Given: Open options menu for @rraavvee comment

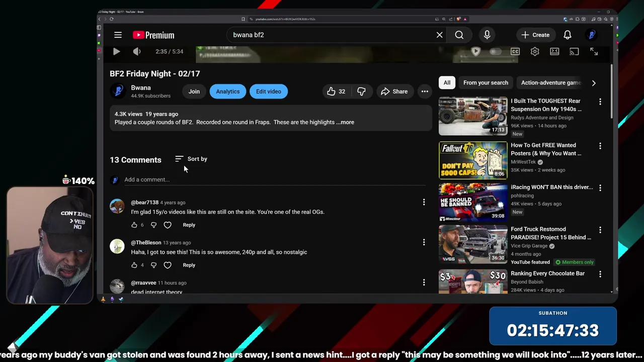Looking at the screenshot, I should tap(424, 283).
